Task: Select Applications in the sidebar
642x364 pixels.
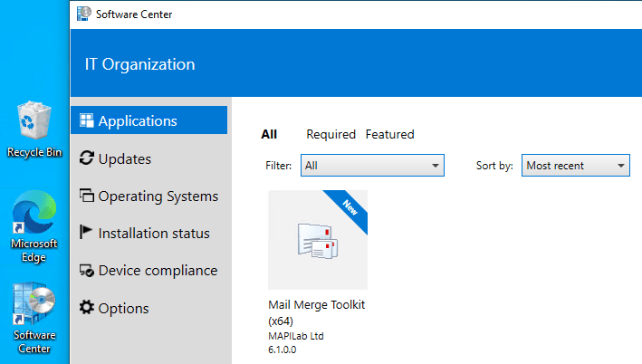Action: pyautogui.click(x=149, y=120)
